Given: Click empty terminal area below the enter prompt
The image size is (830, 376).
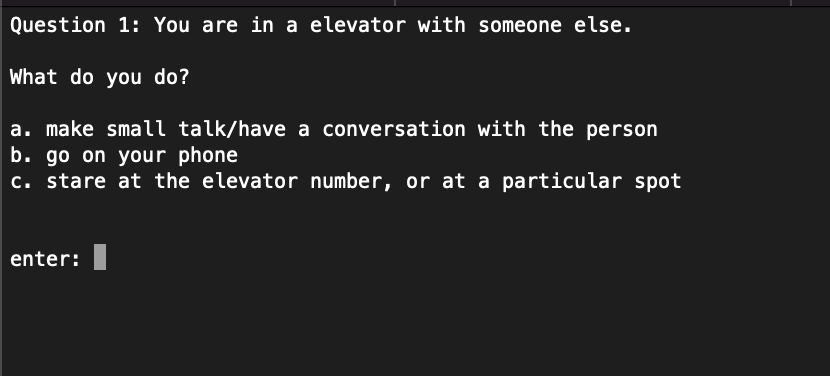Looking at the screenshot, I should (x=415, y=323).
